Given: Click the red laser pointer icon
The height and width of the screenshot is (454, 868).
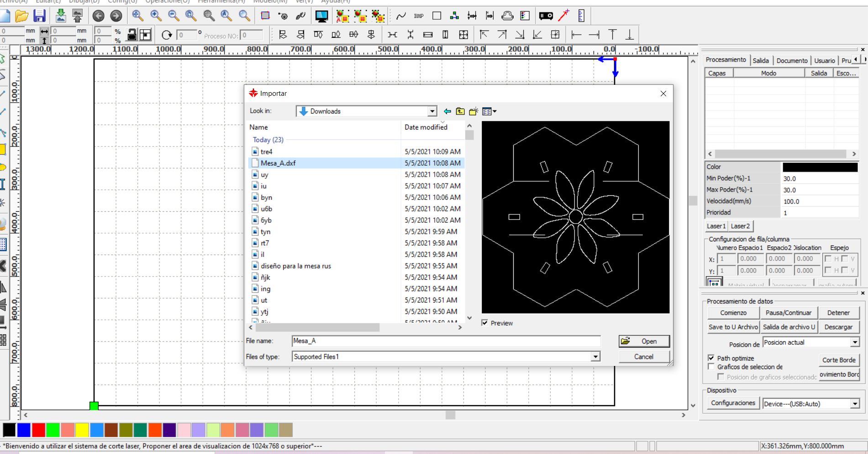Looking at the screenshot, I should [x=564, y=16].
